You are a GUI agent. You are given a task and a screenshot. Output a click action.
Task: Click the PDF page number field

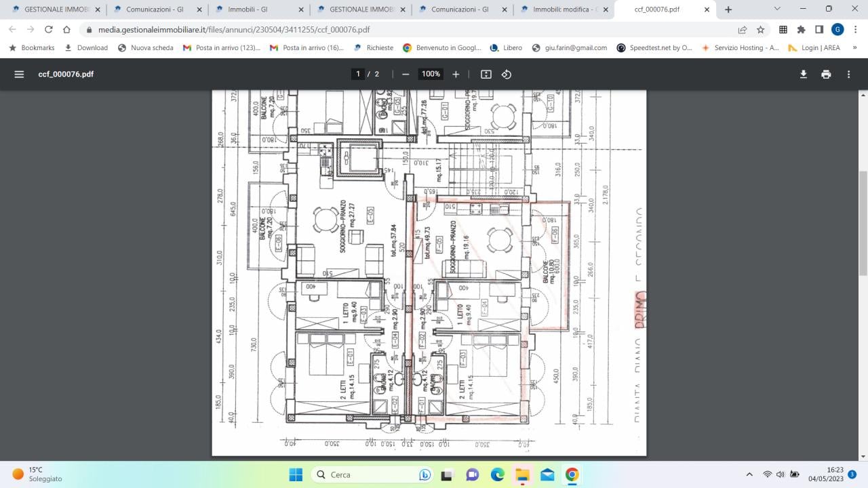point(357,74)
